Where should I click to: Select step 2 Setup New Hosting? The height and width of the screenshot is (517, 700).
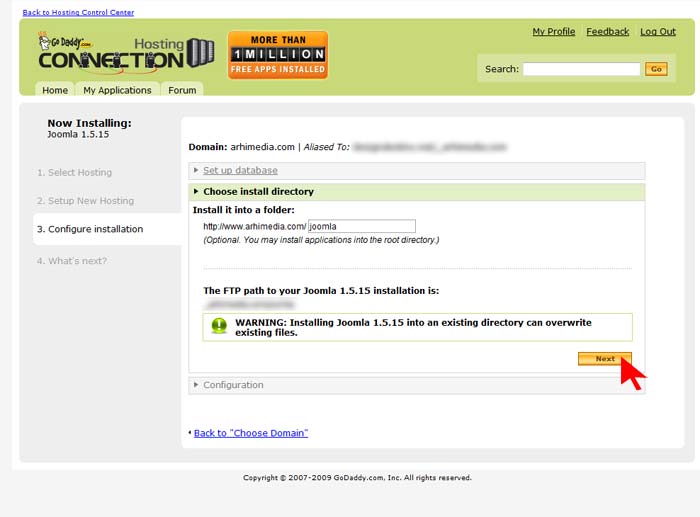tap(85, 201)
